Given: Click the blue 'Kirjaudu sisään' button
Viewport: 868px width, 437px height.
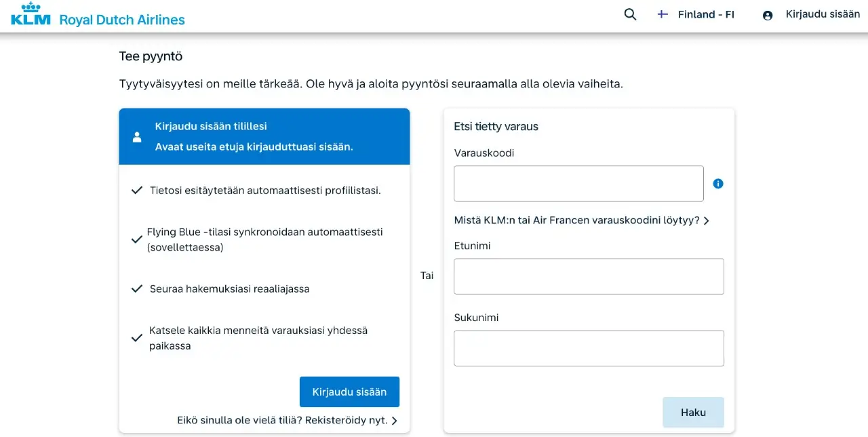Looking at the screenshot, I should (x=349, y=392).
